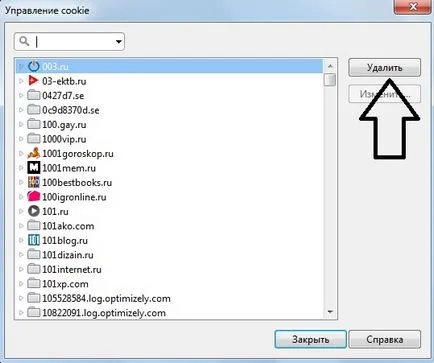Click the scrollbar down arrow
The width and height of the screenshot is (434, 363).
(330, 312)
